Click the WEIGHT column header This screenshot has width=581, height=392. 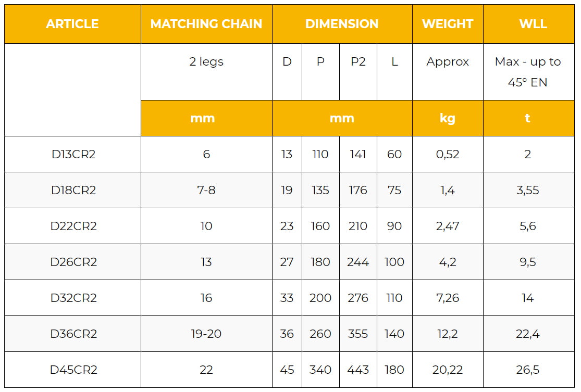click(448, 24)
